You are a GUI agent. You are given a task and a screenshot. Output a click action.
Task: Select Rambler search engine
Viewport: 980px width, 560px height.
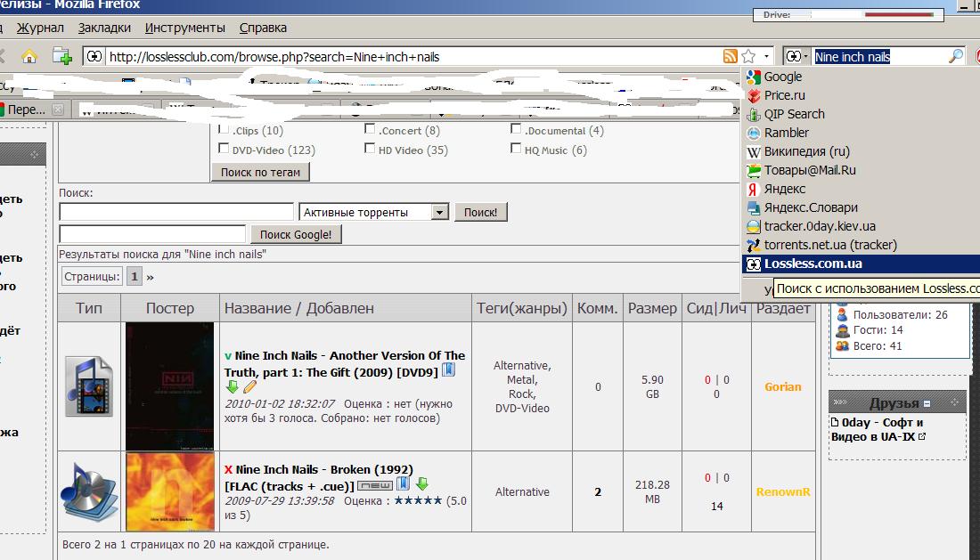861,133
